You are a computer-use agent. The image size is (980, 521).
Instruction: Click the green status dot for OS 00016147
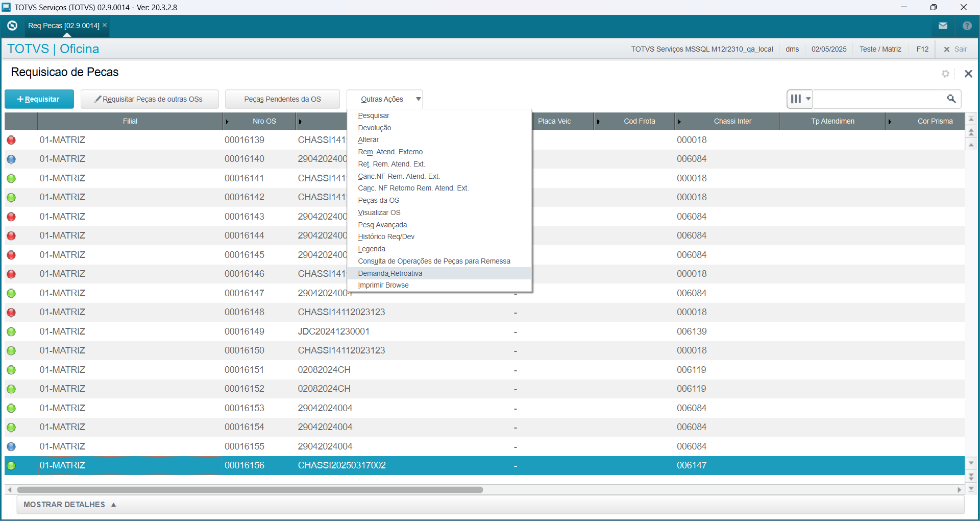pyautogui.click(x=11, y=293)
